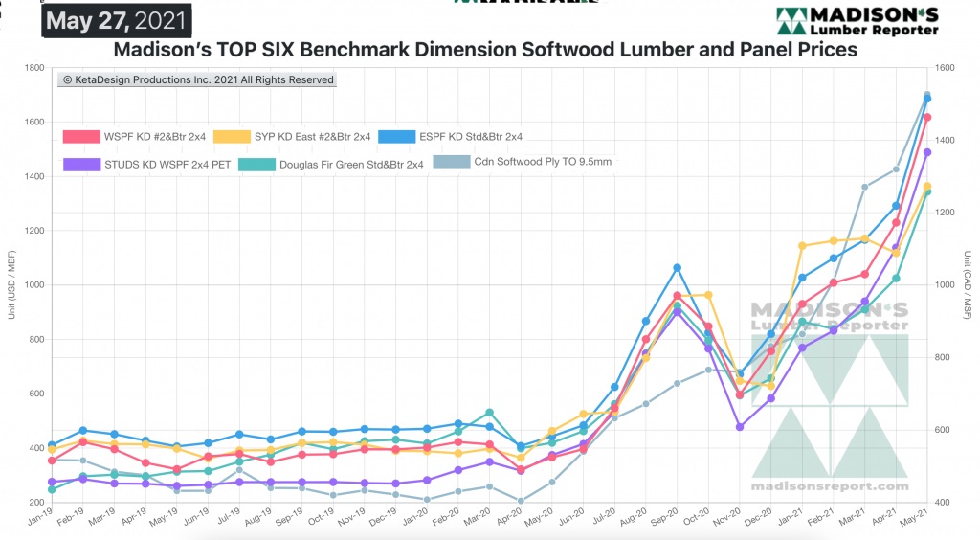Click the Madison's Lumber Reporter logo
This screenshot has height=540, width=980.
coord(857,21)
